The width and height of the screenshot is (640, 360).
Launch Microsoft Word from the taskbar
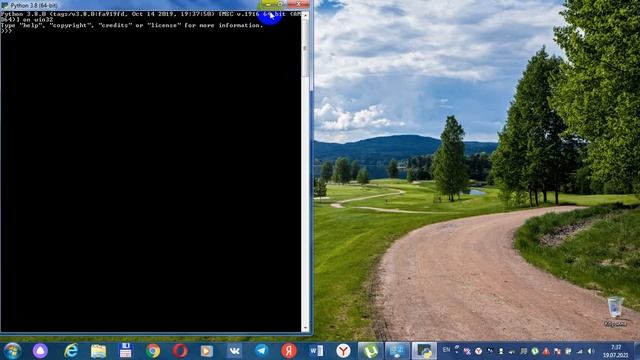316,351
